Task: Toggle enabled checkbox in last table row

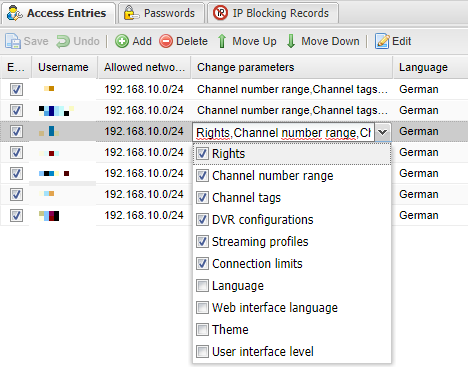Action: (x=16, y=215)
